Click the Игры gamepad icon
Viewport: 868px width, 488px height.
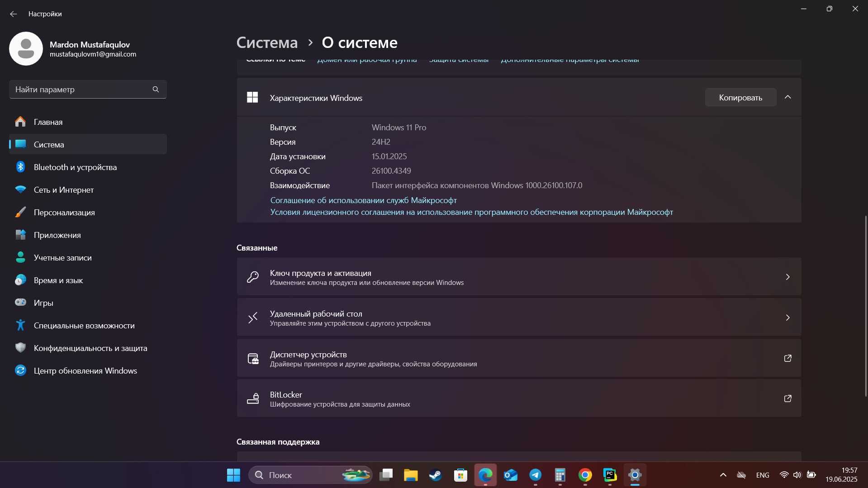[20, 302]
